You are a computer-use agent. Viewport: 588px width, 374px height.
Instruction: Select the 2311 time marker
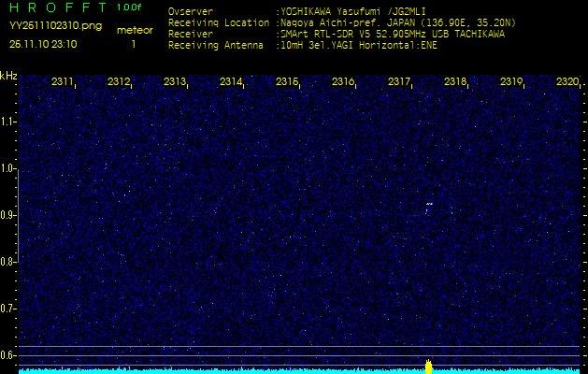(x=64, y=82)
